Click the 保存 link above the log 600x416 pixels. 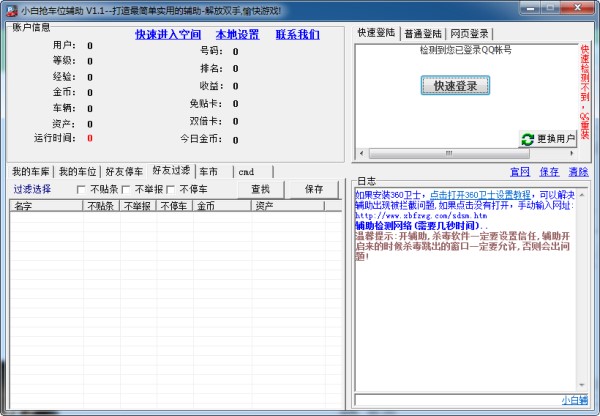click(549, 172)
